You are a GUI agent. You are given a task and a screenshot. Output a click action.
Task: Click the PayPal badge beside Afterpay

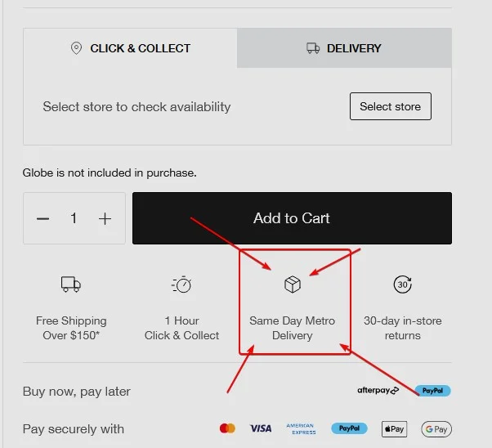pyautogui.click(x=432, y=391)
